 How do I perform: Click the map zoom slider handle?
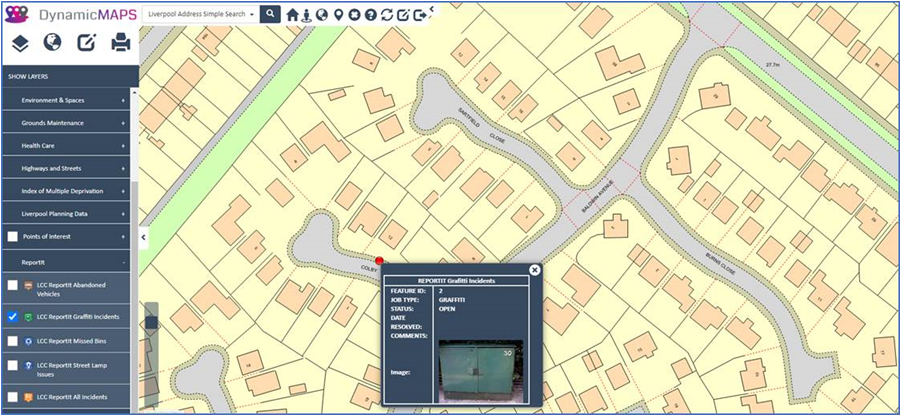[x=151, y=322]
